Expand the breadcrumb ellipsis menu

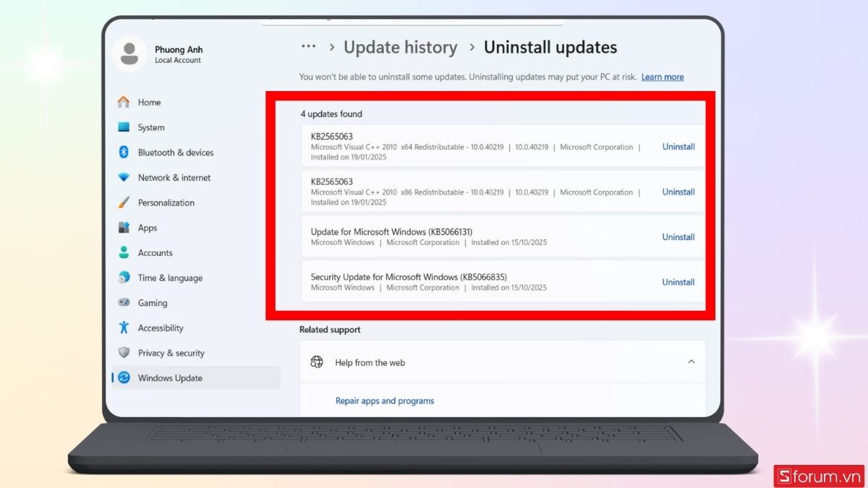309,46
